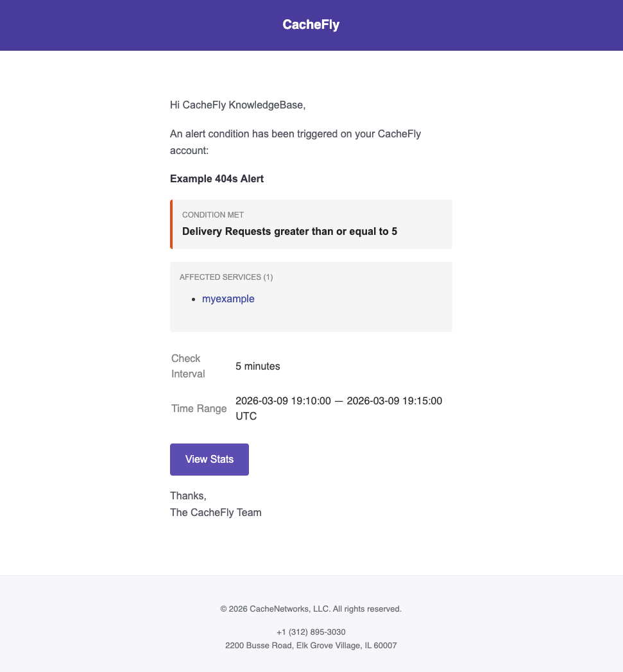
Task: Click the CONDITION MET label
Action: [x=213, y=215]
